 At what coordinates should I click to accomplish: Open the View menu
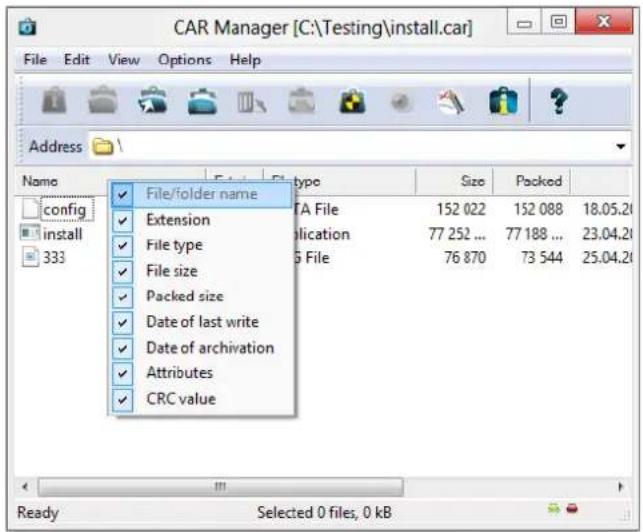click(124, 59)
